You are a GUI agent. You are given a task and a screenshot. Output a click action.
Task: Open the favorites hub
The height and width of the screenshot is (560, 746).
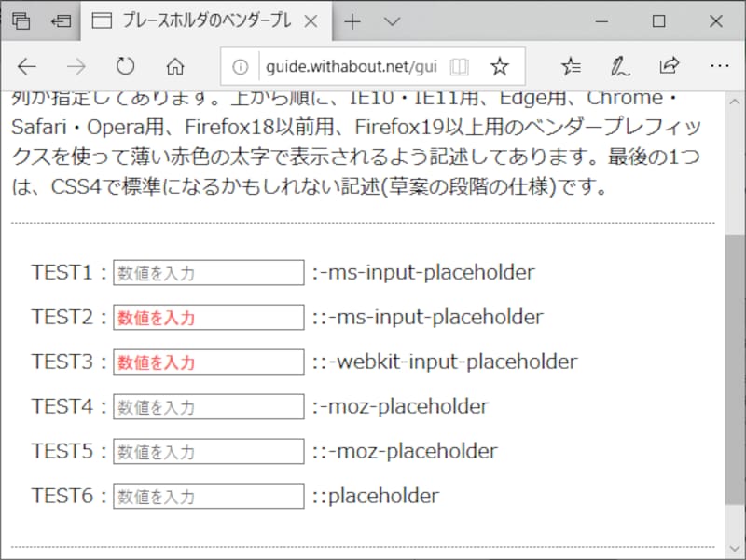(x=572, y=66)
